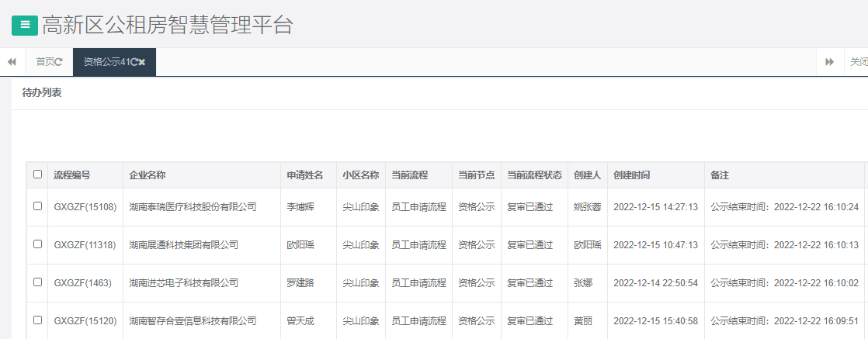The width and height of the screenshot is (868, 339).
Task: Toggle the green hamburger sidebar menu button
Action: (x=25, y=26)
